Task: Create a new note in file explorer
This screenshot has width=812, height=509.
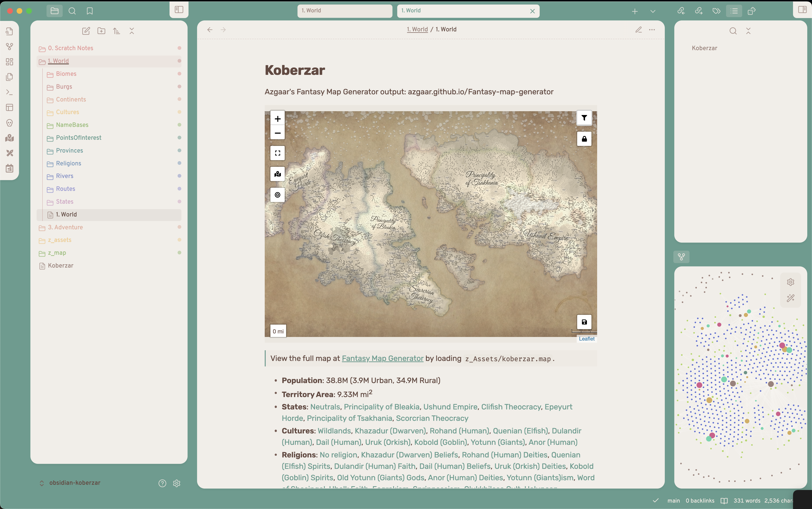Action: point(86,31)
